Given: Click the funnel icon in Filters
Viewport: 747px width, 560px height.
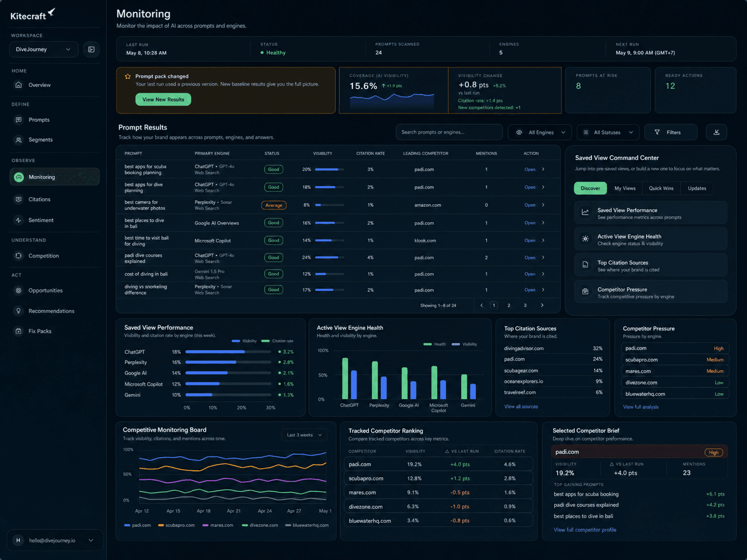Looking at the screenshot, I should [657, 133].
